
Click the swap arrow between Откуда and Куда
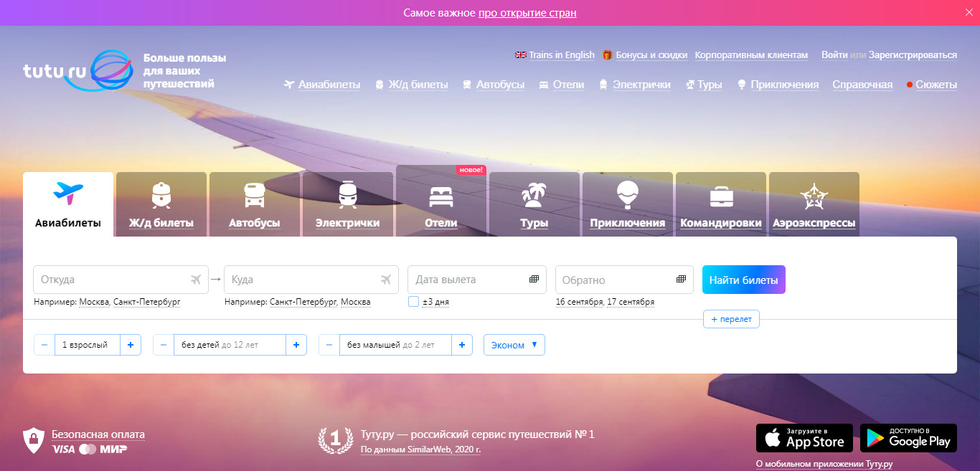click(x=216, y=280)
